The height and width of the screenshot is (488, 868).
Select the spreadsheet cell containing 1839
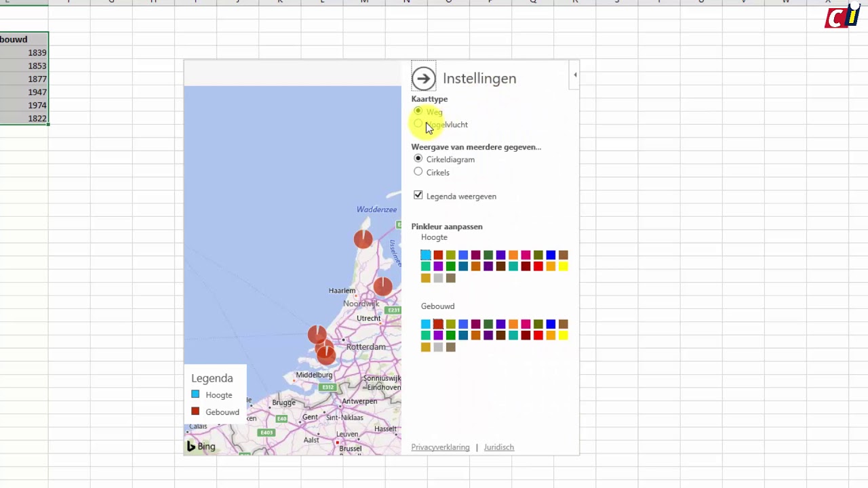pos(24,52)
